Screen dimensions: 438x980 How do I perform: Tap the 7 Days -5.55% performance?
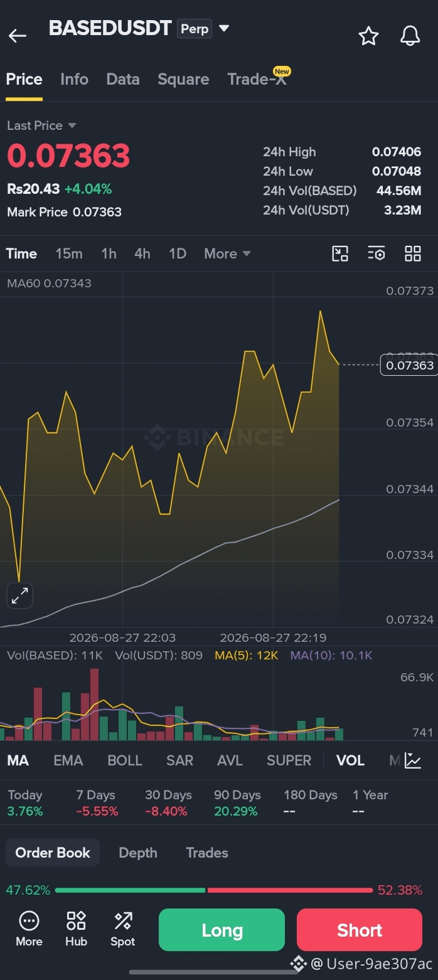(x=97, y=803)
